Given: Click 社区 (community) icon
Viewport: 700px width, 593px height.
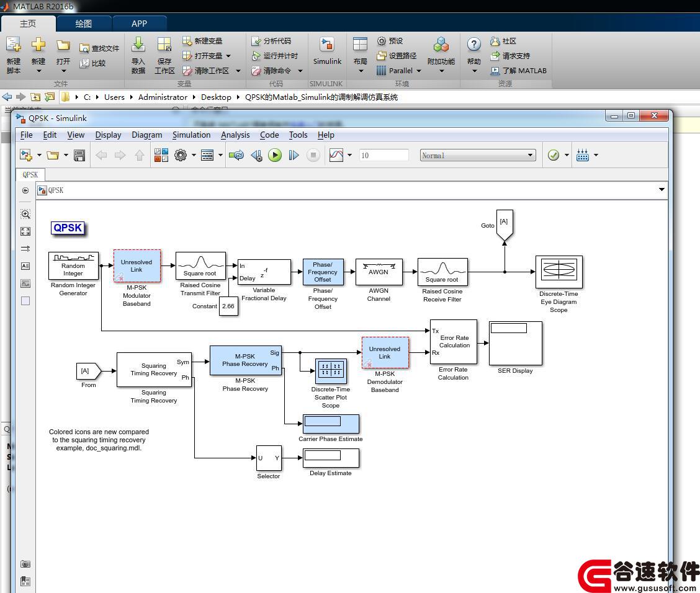Looking at the screenshot, I should 495,41.
